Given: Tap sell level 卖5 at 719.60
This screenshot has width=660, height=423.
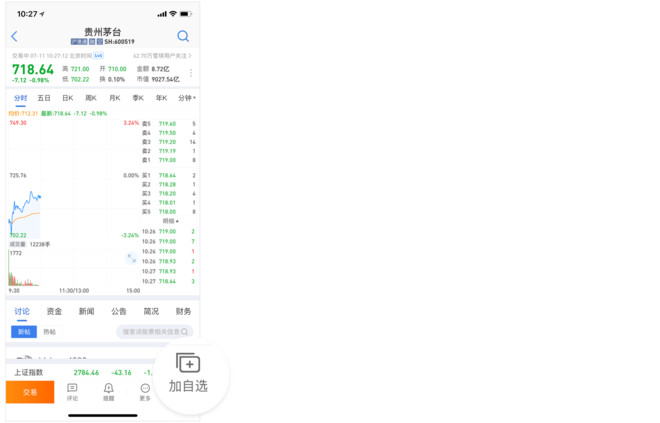Looking at the screenshot, I should [x=169, y=124].
